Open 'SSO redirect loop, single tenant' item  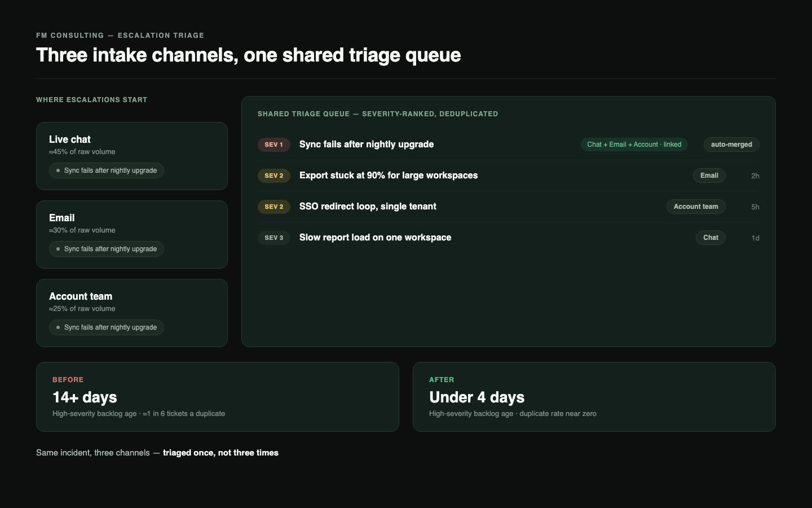(x=368, y=207)
